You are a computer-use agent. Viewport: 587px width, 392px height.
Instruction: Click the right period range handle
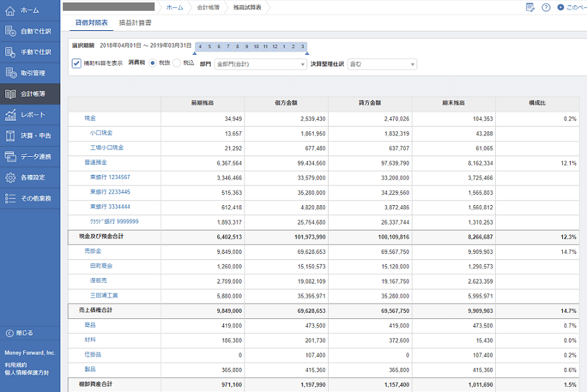[x=307, y=53]
